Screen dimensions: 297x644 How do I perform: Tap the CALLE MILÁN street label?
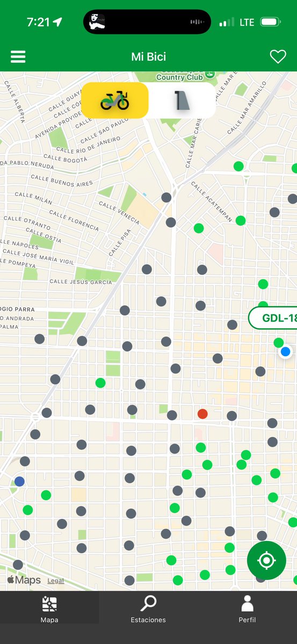click(x=33, y=197)
